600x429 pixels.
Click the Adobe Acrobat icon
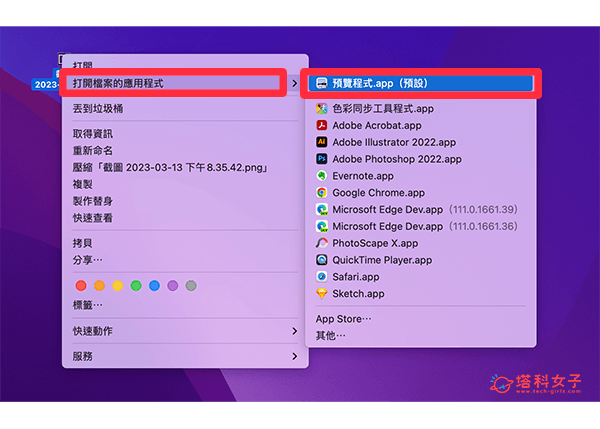tap(322, 126)
